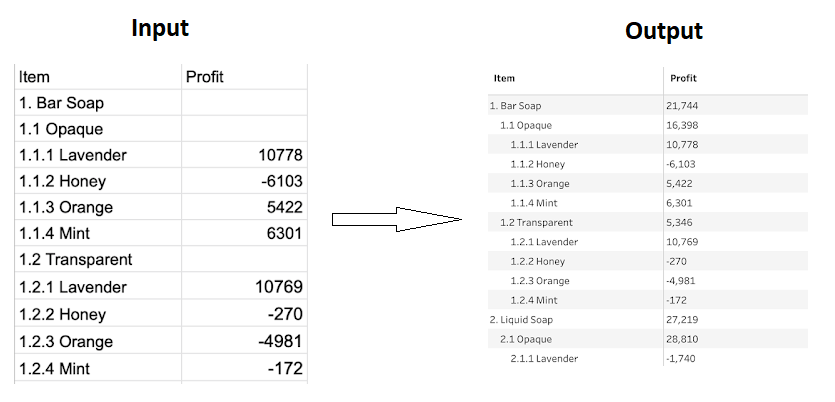Click "2.1 Opaque" in the Output table

coord(526,339)
